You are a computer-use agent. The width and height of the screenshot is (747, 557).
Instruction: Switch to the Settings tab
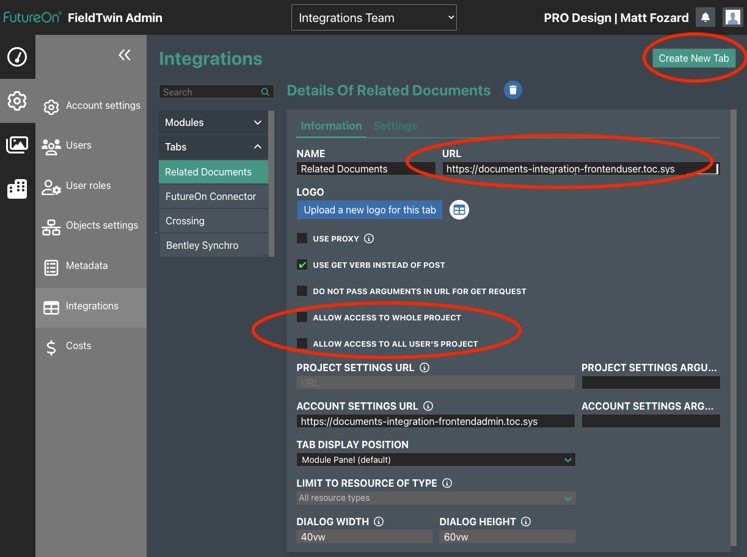point(395,126)
